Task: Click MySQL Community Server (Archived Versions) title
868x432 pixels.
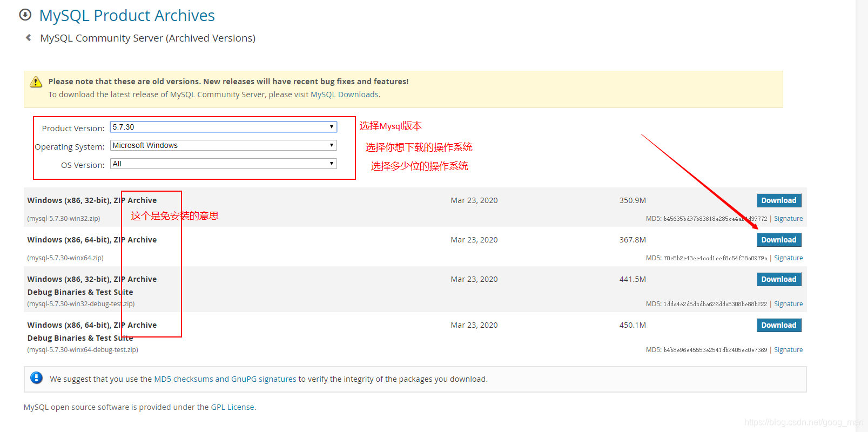Action: pos(148,38)
